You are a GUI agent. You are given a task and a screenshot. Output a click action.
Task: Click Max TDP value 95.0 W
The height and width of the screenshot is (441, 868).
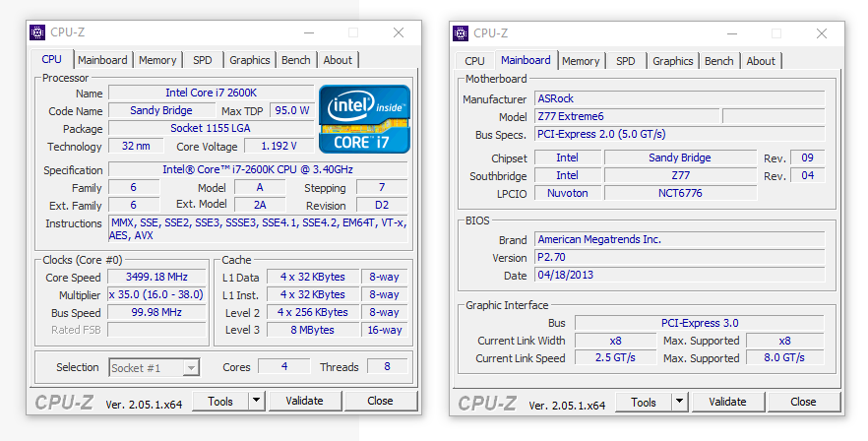[291, 110]
